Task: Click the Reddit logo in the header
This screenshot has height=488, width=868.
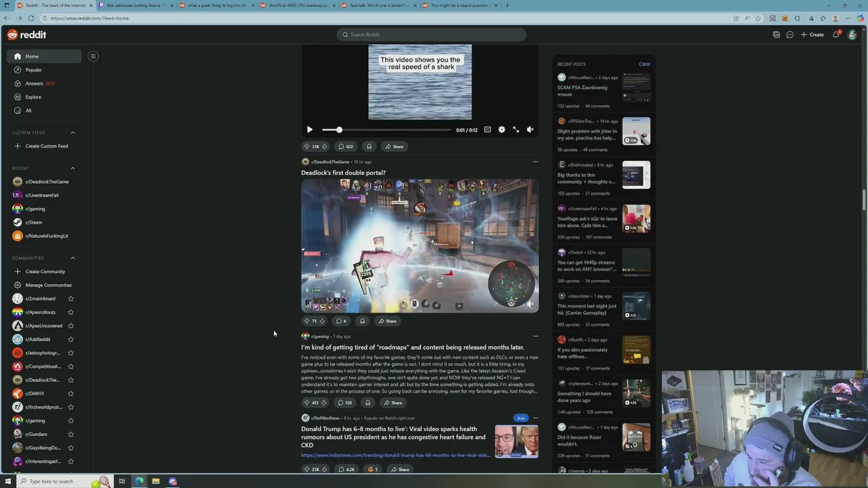Action: coord(27,35)
